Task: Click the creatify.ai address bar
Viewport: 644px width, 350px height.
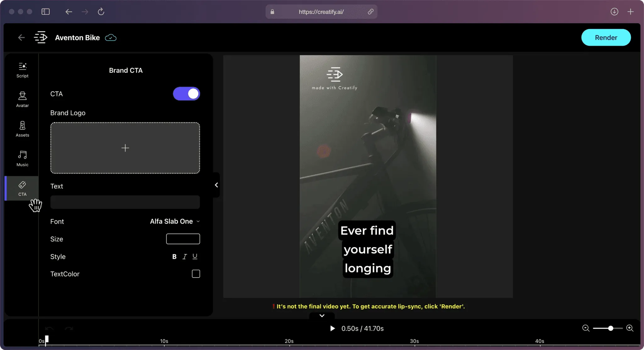Action: 321,12
